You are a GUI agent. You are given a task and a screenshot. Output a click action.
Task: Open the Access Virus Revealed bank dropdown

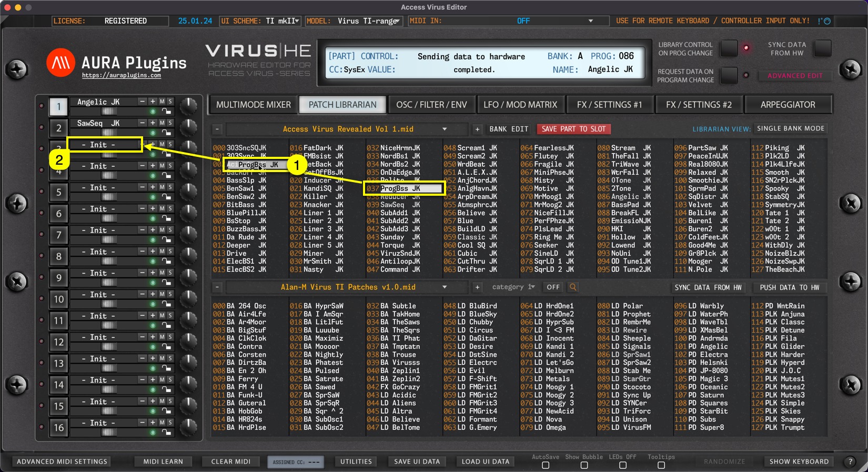(445, 129)
